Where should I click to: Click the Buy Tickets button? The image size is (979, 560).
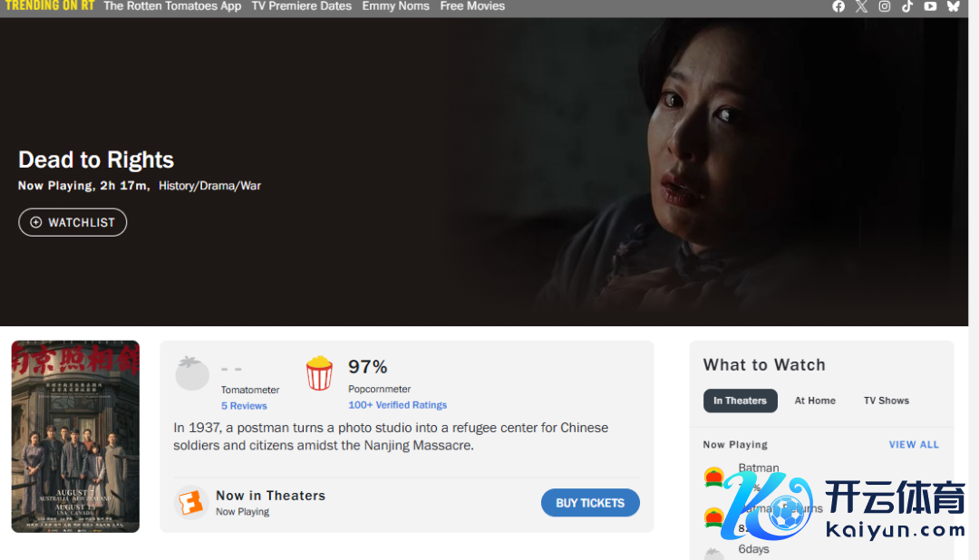pyautogui.click(x=590, y=503)
